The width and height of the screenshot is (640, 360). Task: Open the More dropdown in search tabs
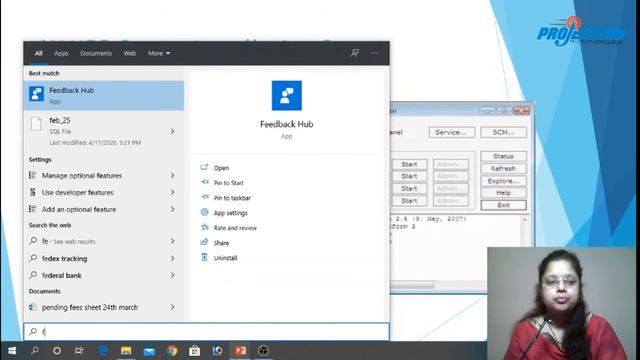(159, 53)
